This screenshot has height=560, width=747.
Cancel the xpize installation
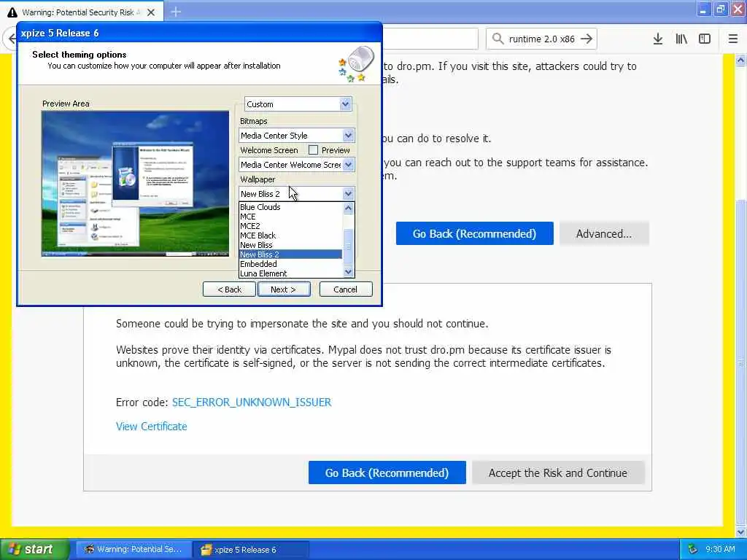pyautogui.click(x=345, y=289)
